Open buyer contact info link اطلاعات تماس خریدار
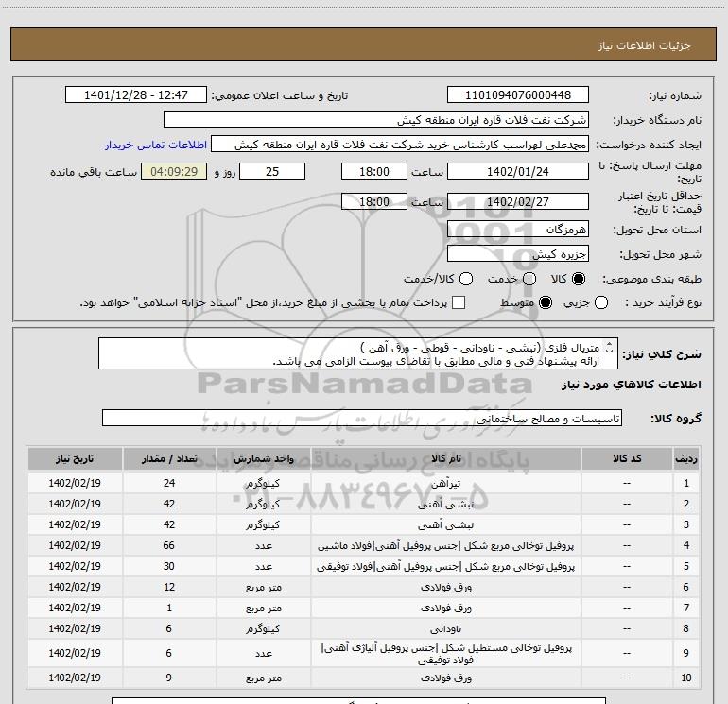This screenshot has width=728, height=704. [156, 145]
